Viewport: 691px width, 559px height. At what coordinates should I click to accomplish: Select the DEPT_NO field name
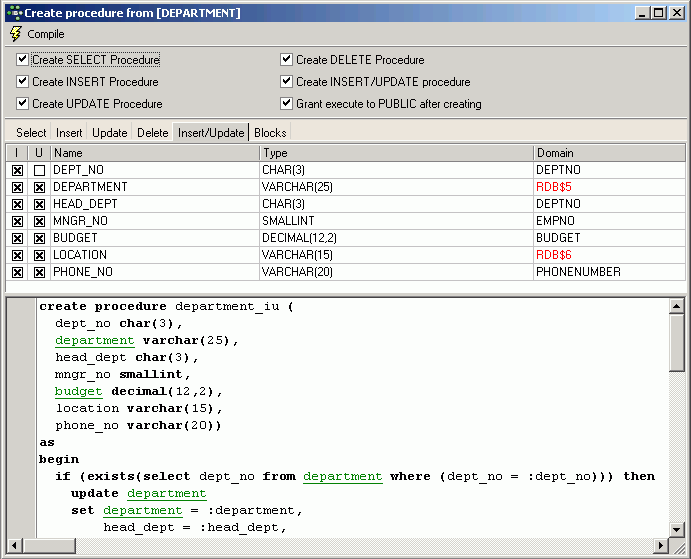coord(78,170)
